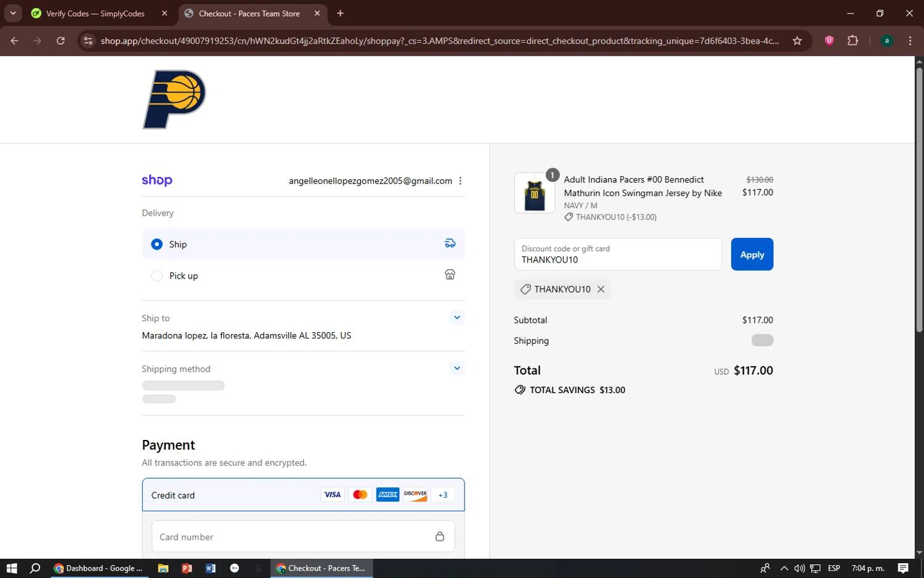
Task: Open the Dashboard Google Chrome taskbar item
Action: pos(99,568)
